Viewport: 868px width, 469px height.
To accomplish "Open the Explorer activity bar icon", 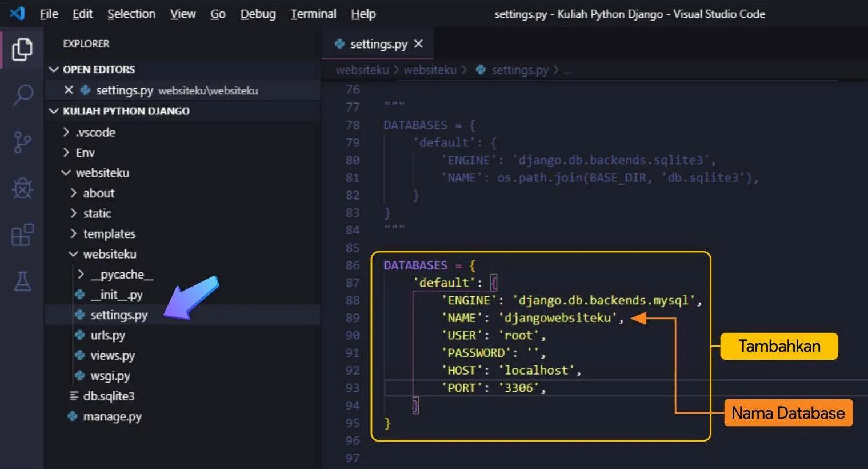I will [22, 49].
